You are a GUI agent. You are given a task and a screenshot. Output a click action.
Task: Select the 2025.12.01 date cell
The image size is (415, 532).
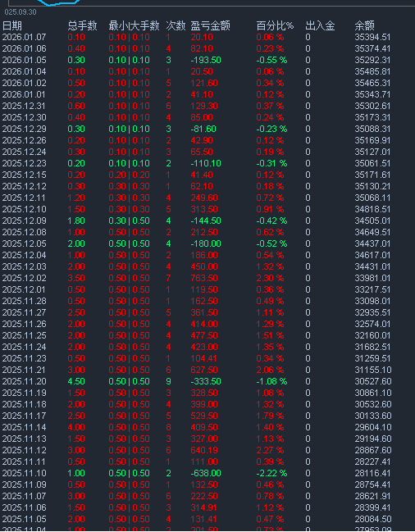click(x=24, y=289)
